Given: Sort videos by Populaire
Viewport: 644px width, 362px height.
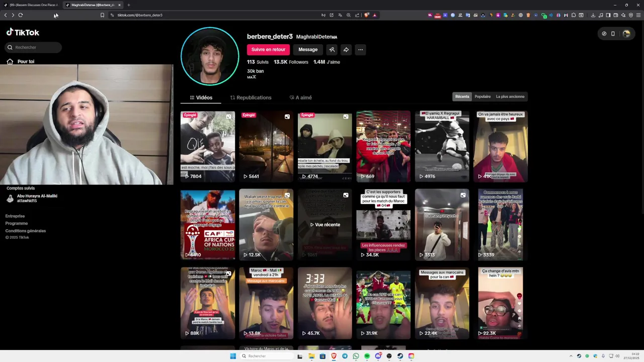Looking at the screenshot, I should coord(482,97).
